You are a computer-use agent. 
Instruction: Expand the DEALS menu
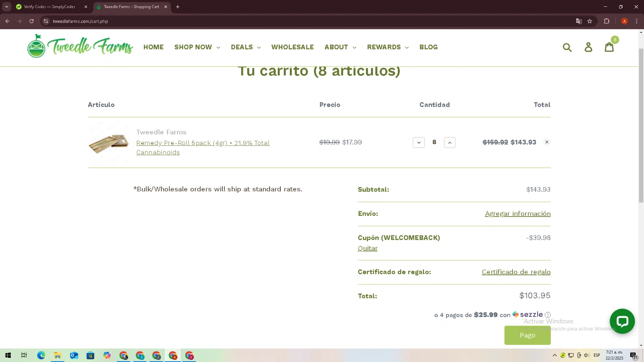tap(246, 47)
